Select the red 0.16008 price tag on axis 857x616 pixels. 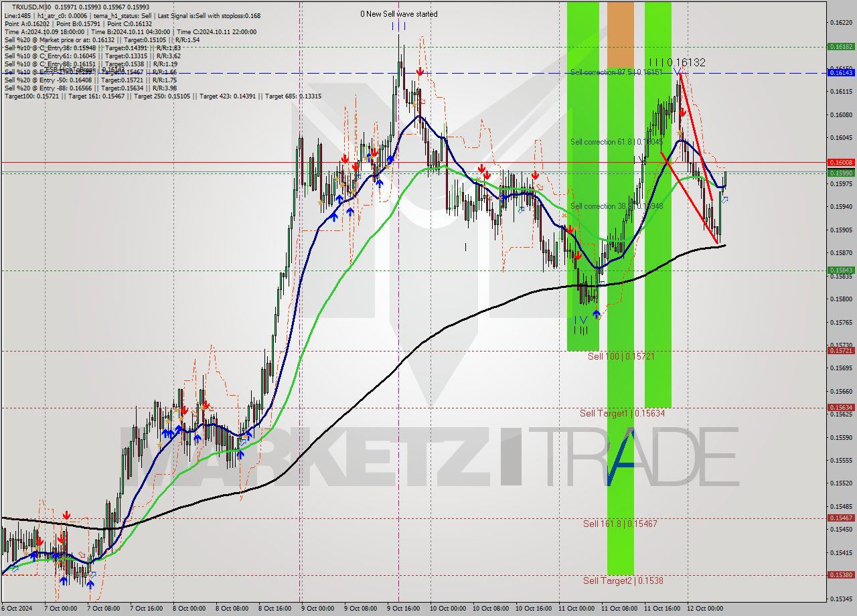pyautogui.click(x=841, y=162)
